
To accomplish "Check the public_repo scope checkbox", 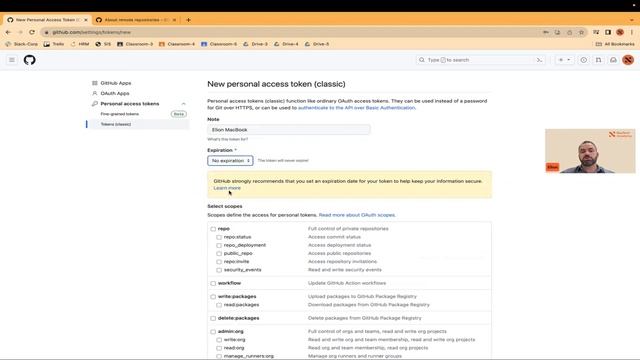I will tap(219, 253).
